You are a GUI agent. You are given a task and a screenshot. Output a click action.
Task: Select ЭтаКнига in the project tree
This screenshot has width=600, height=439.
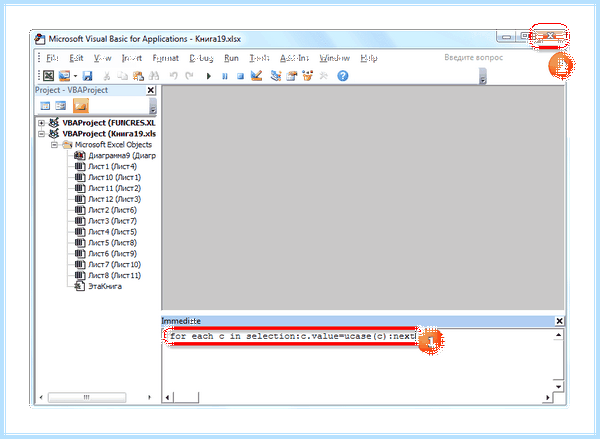[105, 286]
